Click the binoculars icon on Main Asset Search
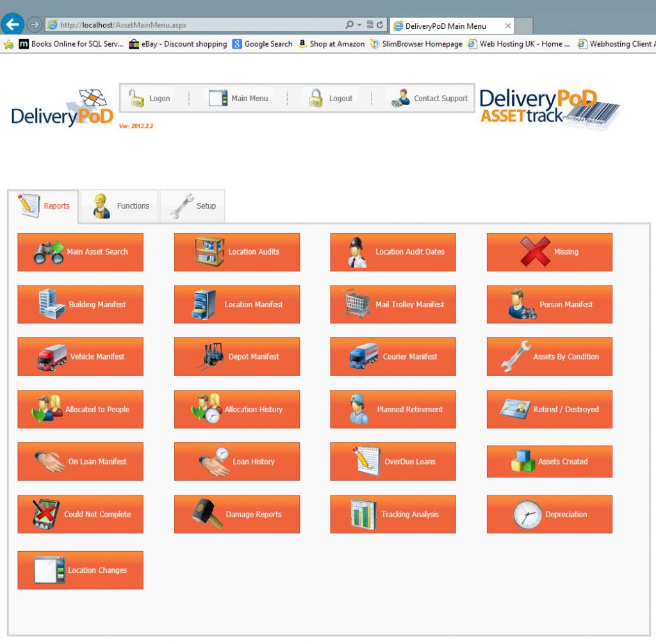The width and height of the screenshot is (656, 644). tap(49, 252)
